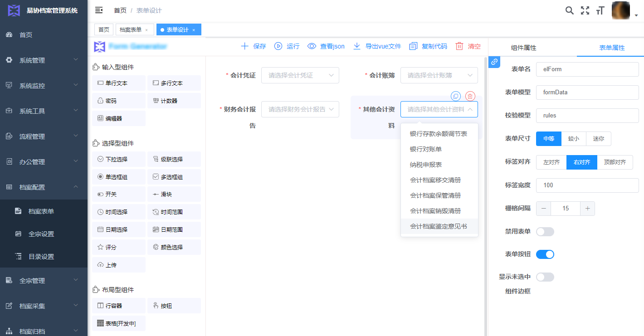Open the 会计账簿 dropdown
644x336 pixels.
[x=439, y=75]
